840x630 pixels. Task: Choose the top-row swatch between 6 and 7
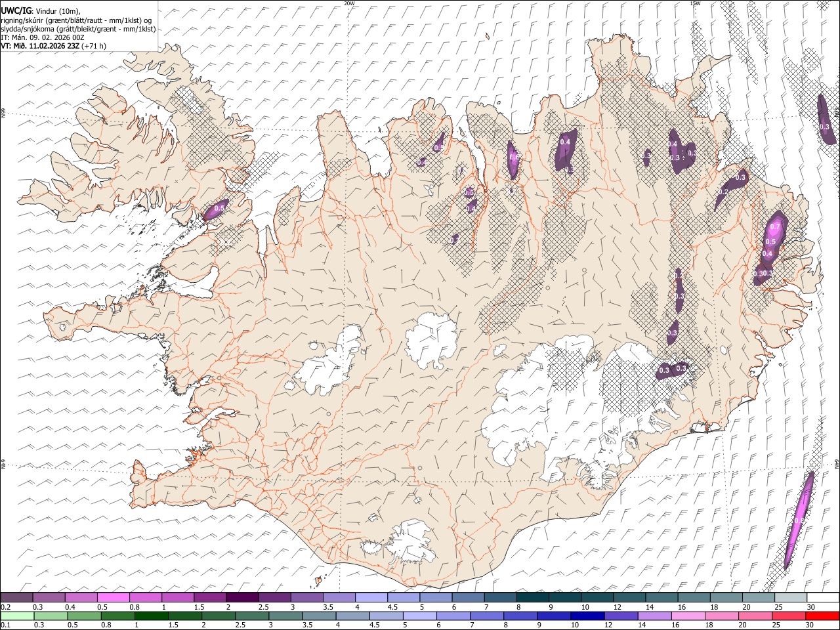(467, 598)
